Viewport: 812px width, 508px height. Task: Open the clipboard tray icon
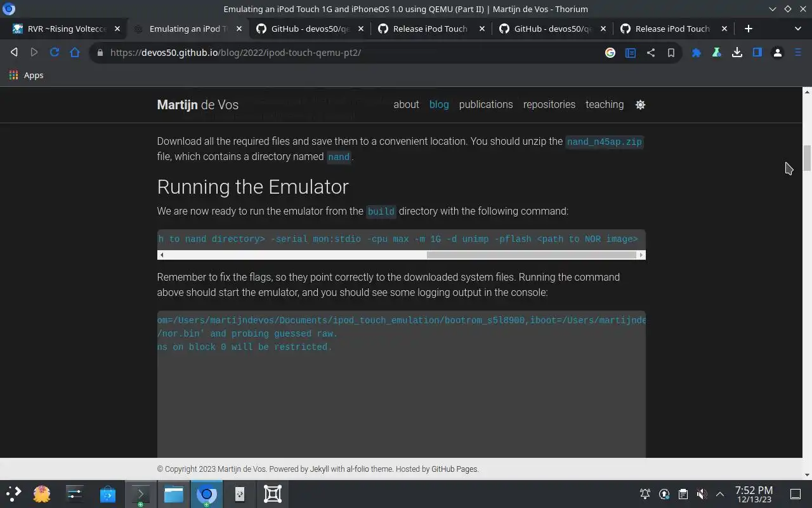click(x=683, y=494)
